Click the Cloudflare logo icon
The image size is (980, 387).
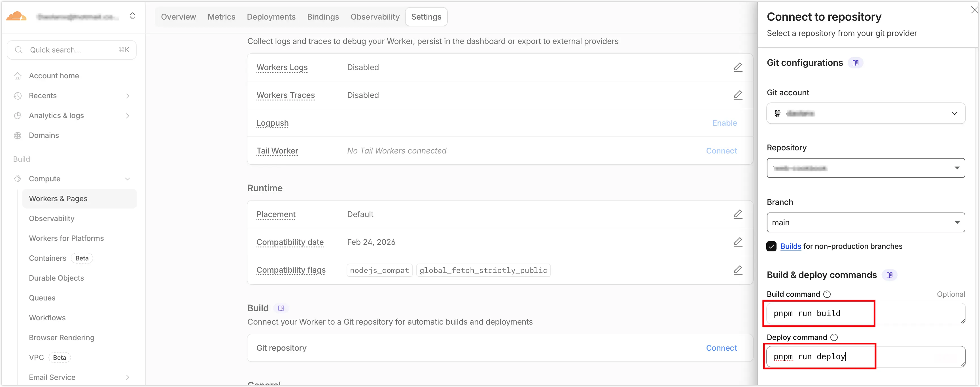pos(16,16)
